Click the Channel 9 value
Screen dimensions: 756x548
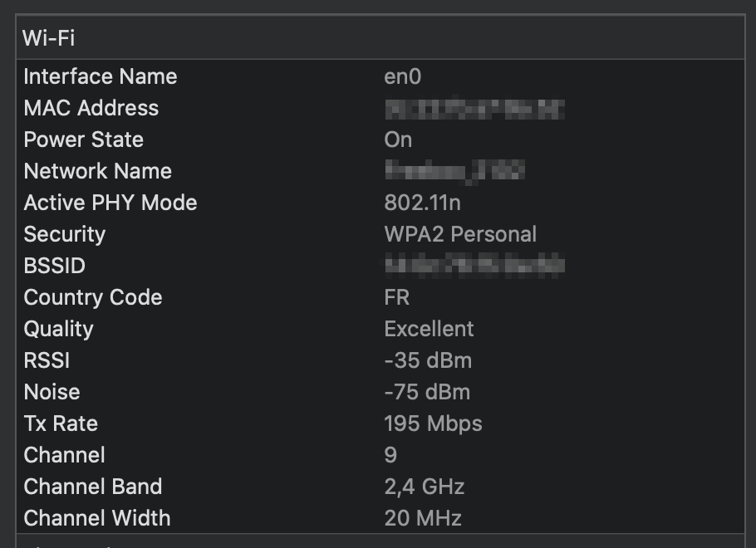coord(390,455)
